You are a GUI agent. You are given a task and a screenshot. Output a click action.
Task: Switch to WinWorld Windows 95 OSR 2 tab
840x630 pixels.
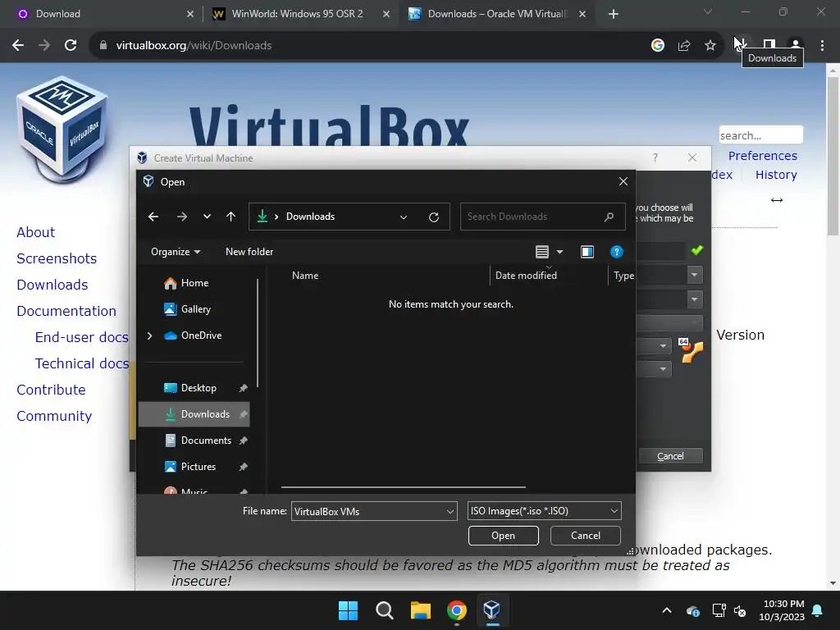300,14
